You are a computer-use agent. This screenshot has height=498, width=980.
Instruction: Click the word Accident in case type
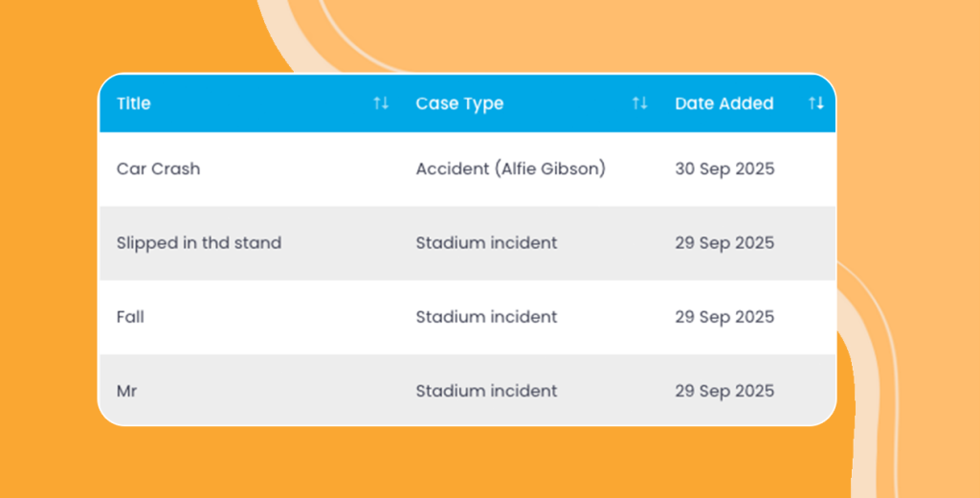[452, 169]
